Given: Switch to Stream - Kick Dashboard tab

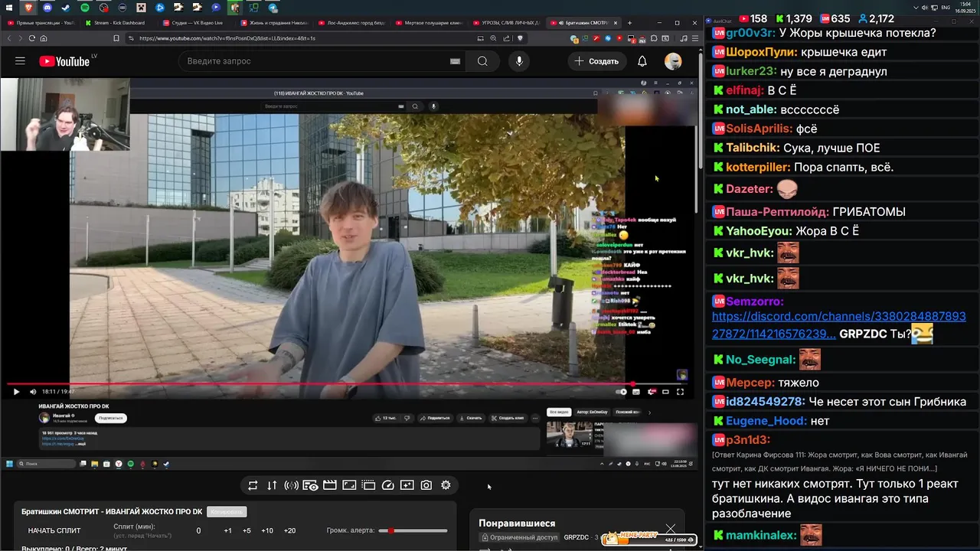Looking at the screenshot, I should click(x=115, y=23).
